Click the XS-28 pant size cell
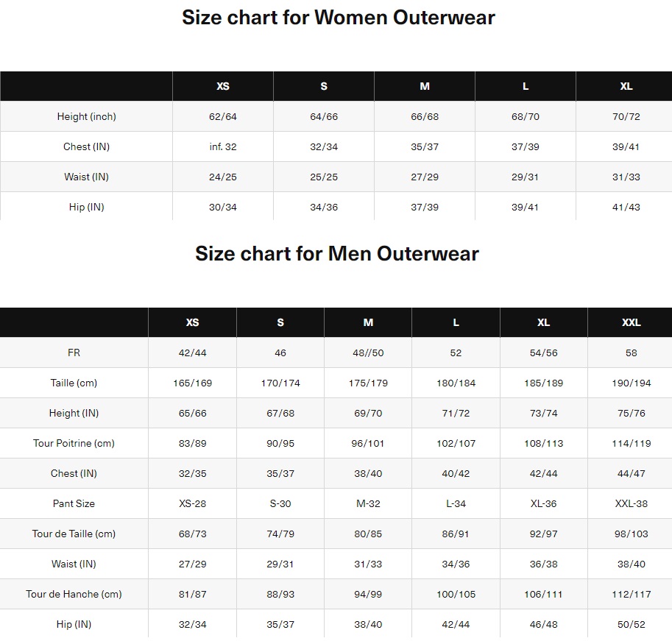The width and height of the screenshot is (672, 641). pos(192,503)
